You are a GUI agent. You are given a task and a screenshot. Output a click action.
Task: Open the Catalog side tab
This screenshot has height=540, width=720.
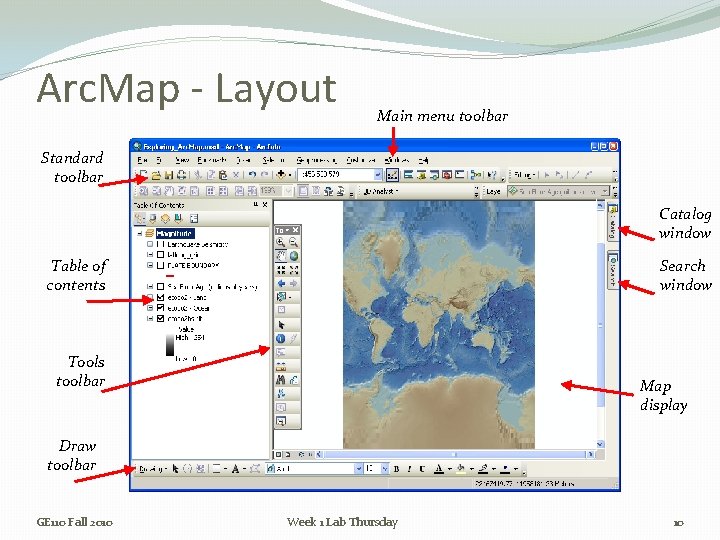[x=613, y=222]
